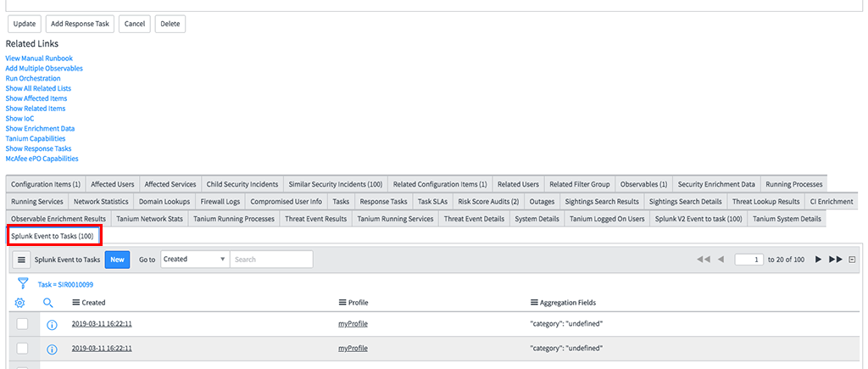Tick the checkbox for the first row

22,324
